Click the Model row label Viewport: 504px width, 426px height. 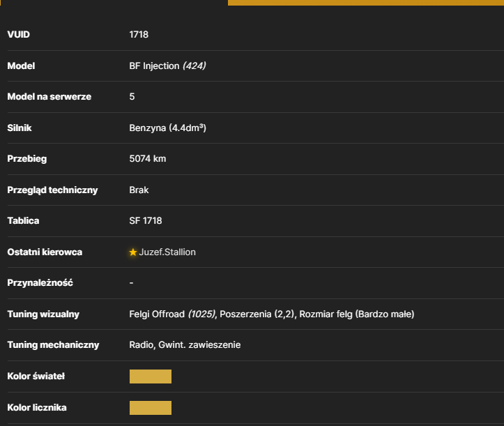pyautogui.click(x=21, y=66)
